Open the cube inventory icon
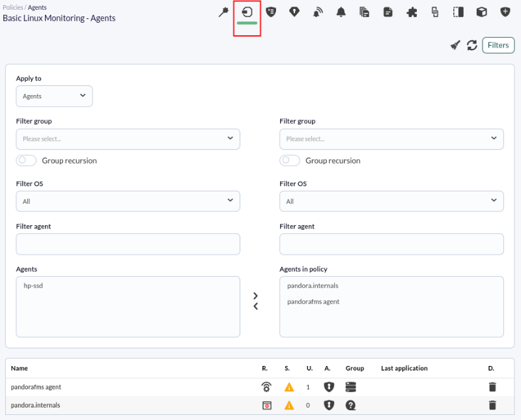 (x=482, y=12)
